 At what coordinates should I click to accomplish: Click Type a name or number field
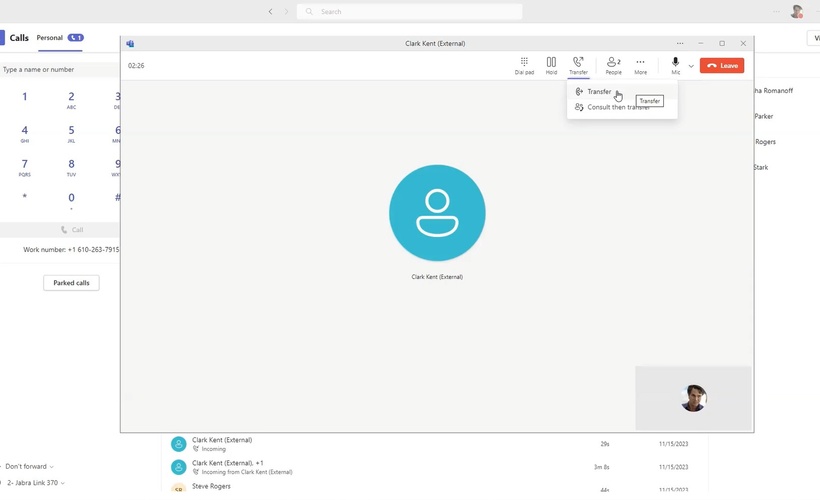coord(60,70)
